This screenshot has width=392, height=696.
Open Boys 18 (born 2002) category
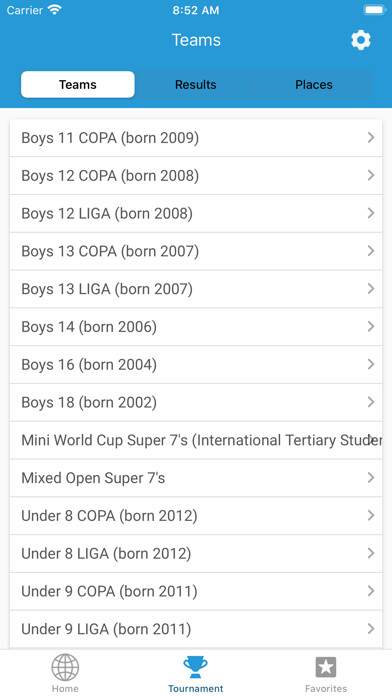point(196,403)
